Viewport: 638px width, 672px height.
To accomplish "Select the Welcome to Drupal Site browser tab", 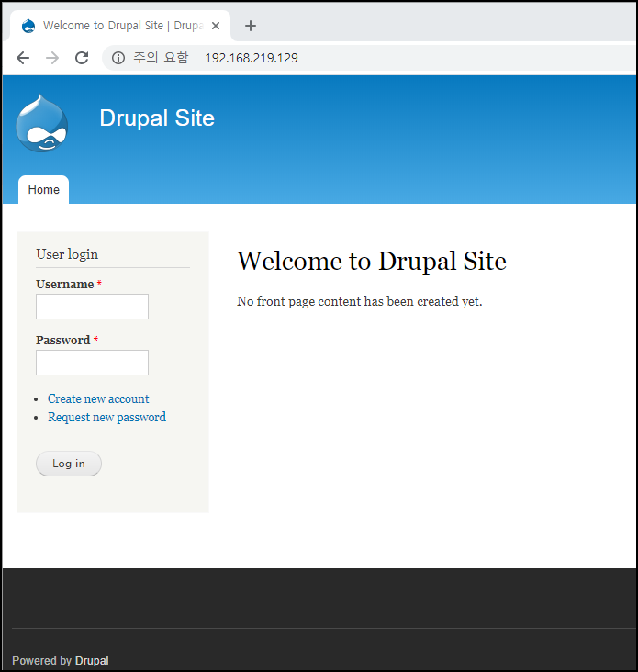I will click(x=120, y=26).
